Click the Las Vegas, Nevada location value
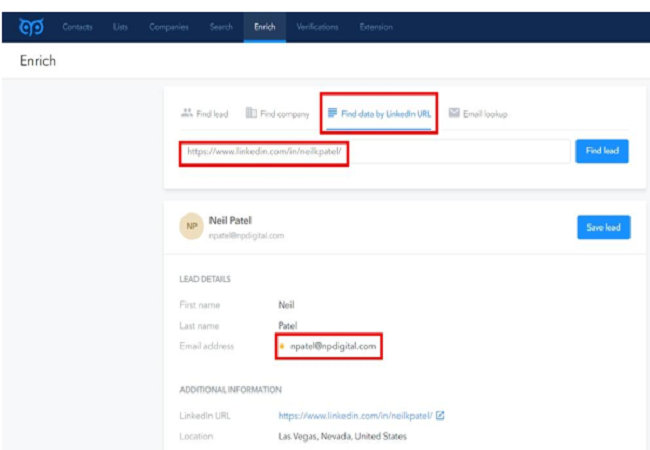Image resolution: width=650 pixels, height=450 pixels. click(x=342, y=436)
